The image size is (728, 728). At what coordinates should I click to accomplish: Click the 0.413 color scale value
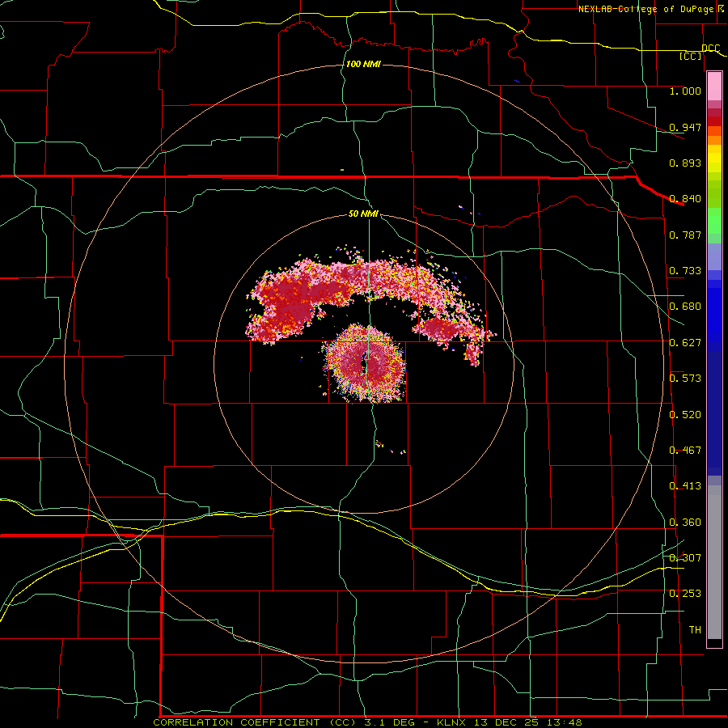685,486
